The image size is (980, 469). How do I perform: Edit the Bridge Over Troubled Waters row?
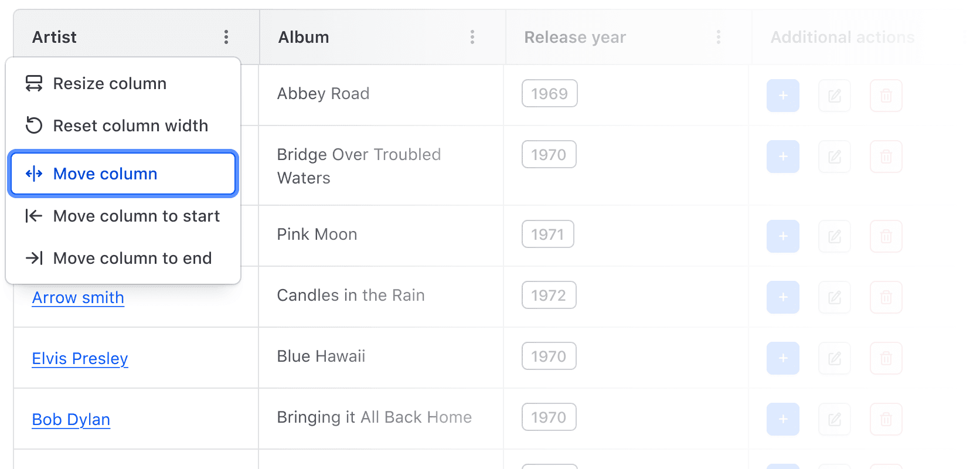coord(835,157)
